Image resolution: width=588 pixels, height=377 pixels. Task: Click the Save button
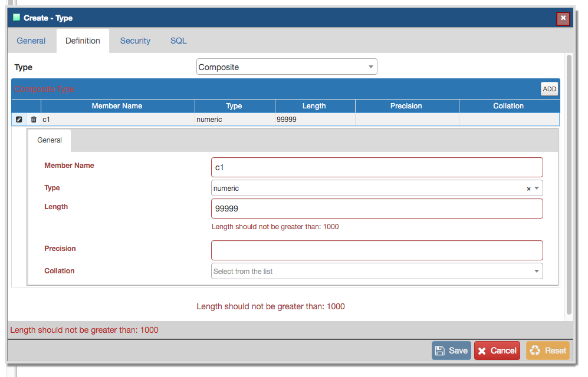(451, 350)
